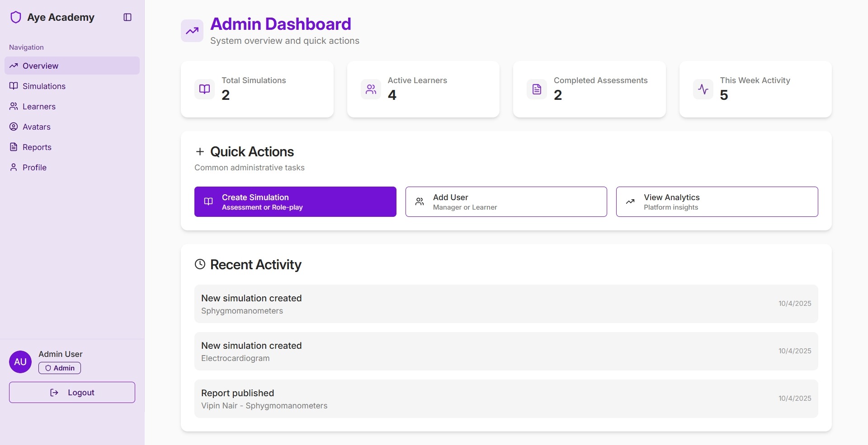
Task: Click the trending arrow icon beside Admin Dashboard
Action: point(192,31)
